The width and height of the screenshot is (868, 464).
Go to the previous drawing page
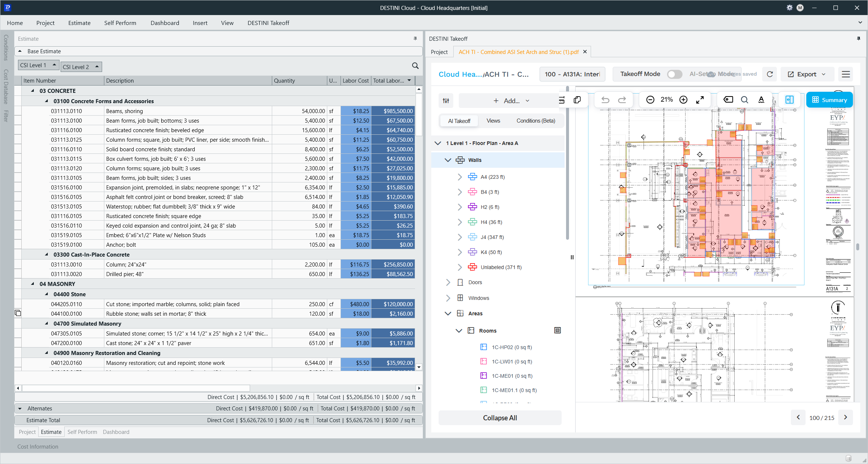click(x=798, y=417)
